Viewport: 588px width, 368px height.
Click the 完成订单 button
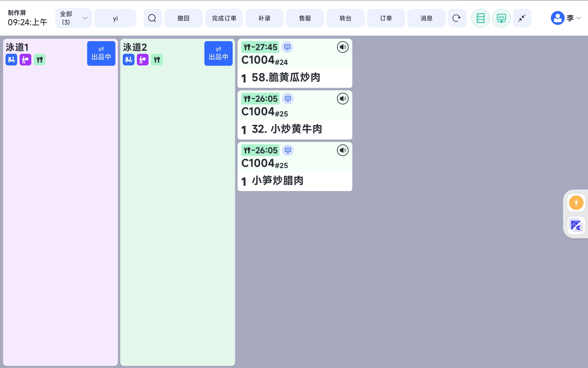point(224,18)
